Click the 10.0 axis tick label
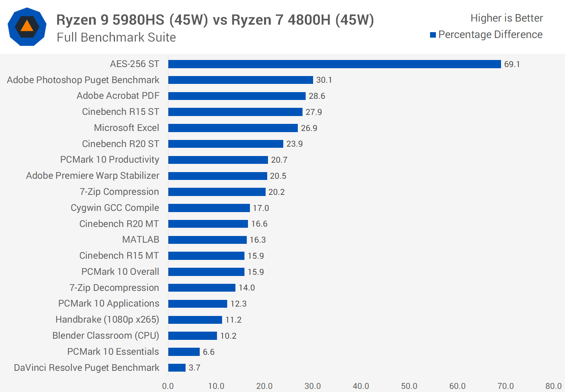The width and height of the screenshot is (565, 392). 216,386
